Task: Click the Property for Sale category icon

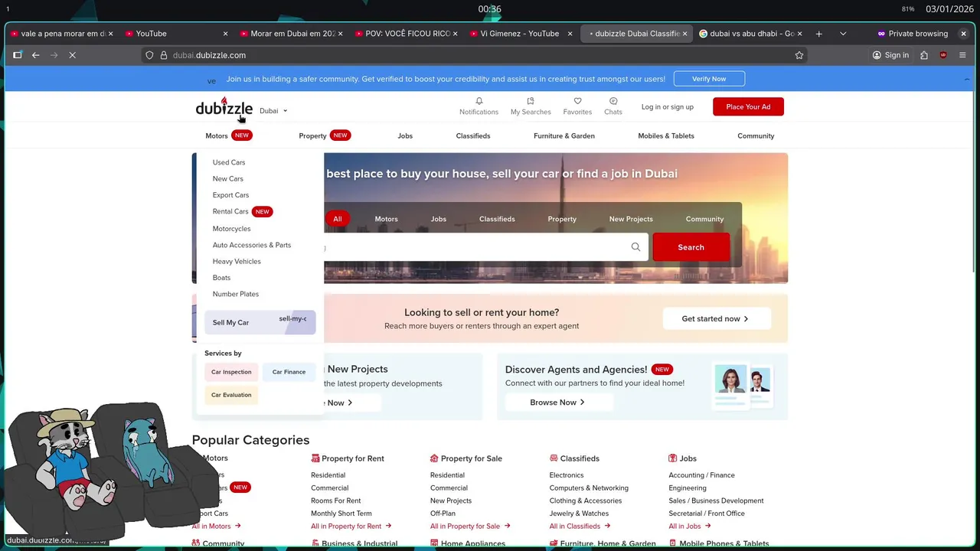Action: 434,458
